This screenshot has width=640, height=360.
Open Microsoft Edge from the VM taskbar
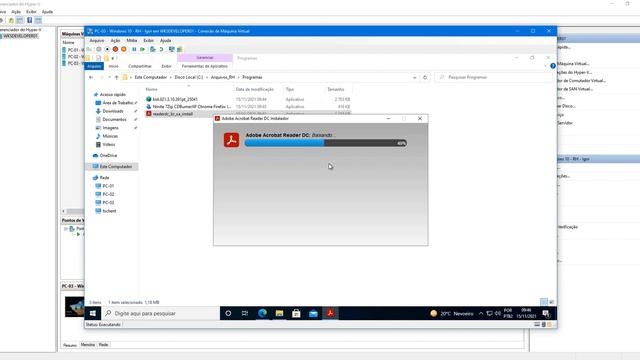[x=262, y=313]
